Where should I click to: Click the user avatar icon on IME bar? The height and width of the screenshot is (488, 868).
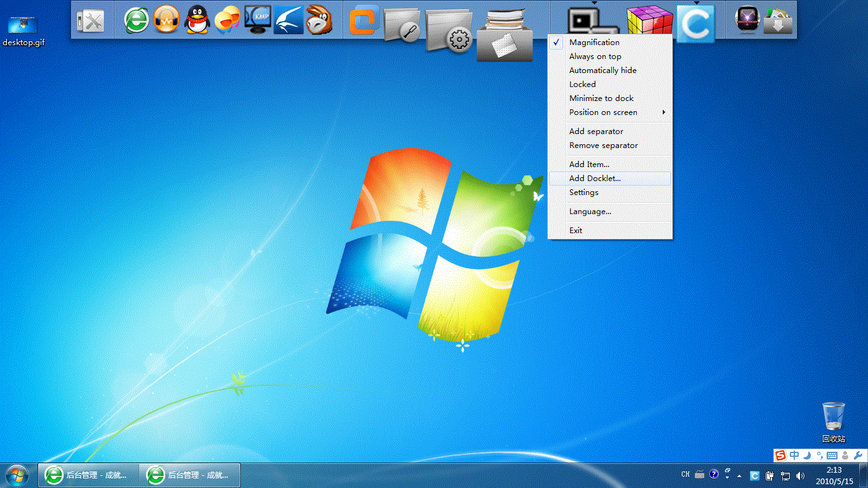coord(845,455)
